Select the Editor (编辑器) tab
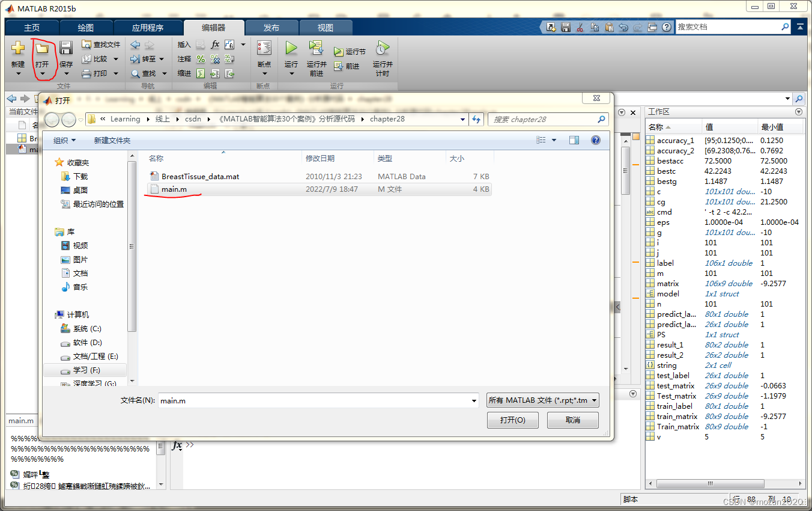 (x=214, y=28)
